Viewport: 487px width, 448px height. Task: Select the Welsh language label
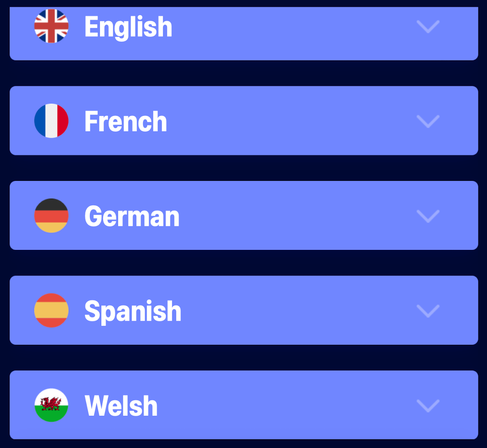121,406
